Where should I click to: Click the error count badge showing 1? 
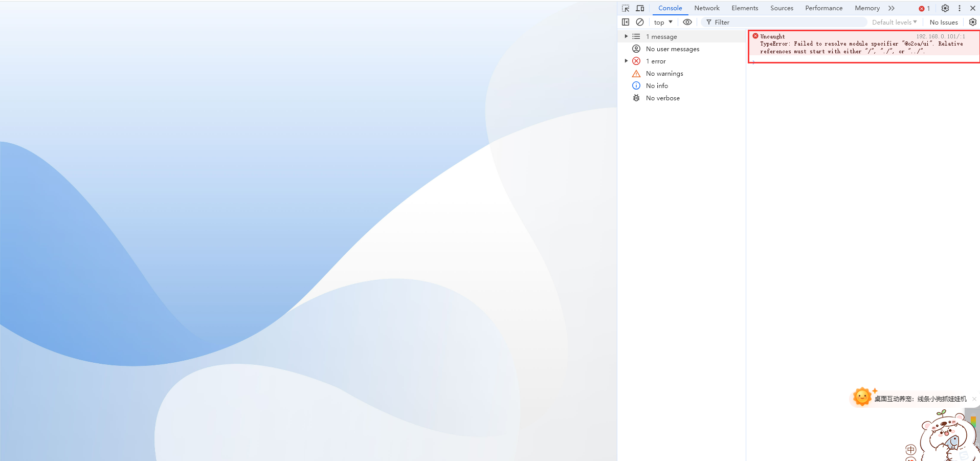click(923, 8)
